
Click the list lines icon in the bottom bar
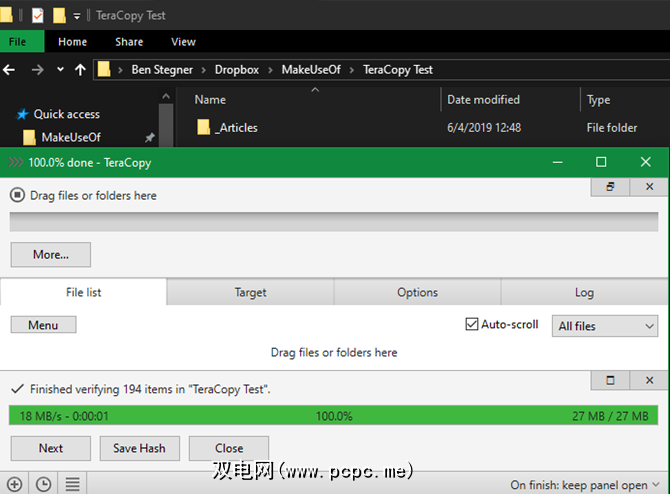click(x=73, y=484)
